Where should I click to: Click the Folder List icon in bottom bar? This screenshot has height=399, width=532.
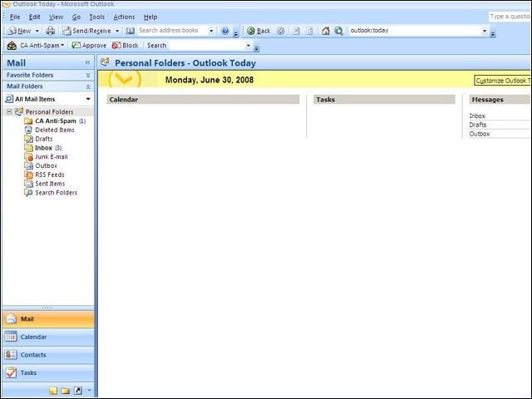[66, 391]
